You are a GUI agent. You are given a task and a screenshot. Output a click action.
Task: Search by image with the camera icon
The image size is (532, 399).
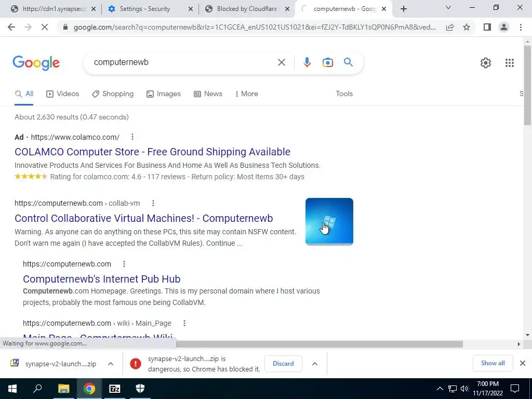327,62
